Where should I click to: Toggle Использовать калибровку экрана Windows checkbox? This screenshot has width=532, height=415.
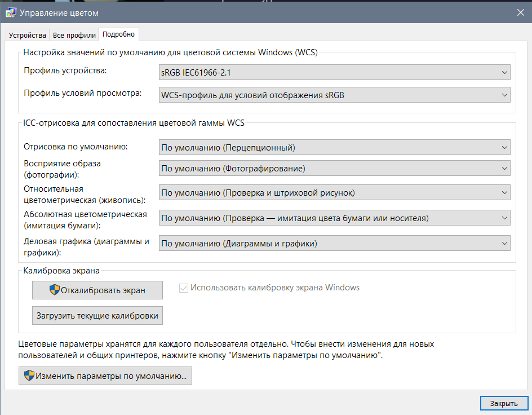[x=183, y=288]
